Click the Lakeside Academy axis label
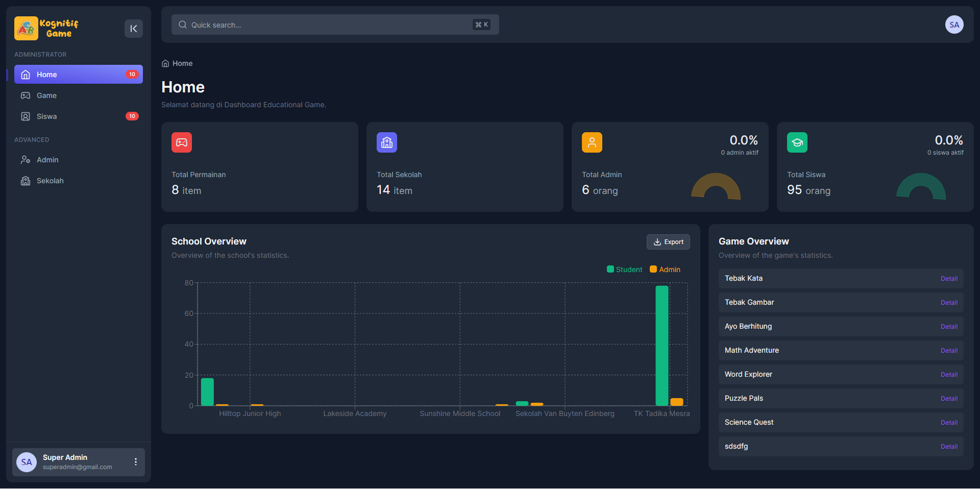 pos(355,413)
